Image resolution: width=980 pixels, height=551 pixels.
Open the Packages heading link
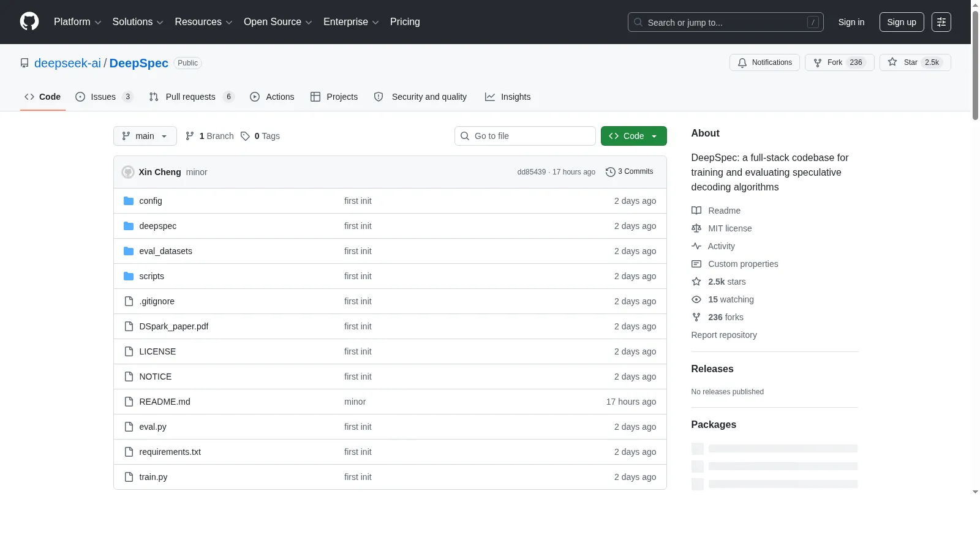[714, 424]
